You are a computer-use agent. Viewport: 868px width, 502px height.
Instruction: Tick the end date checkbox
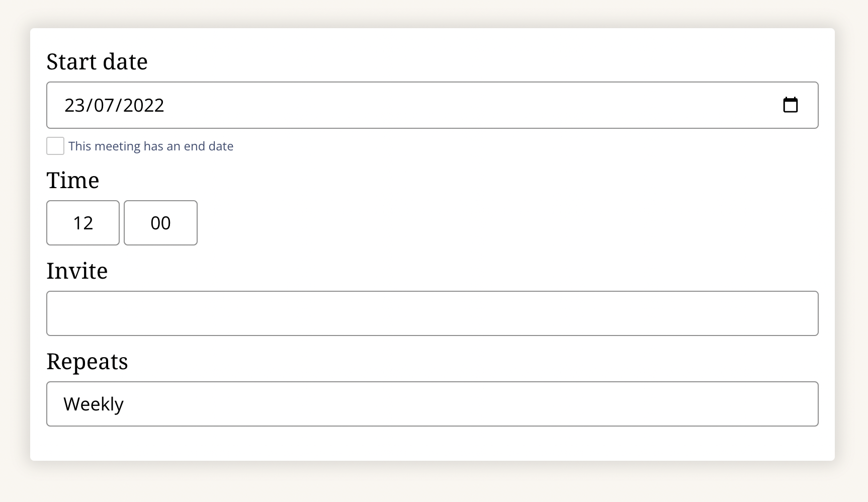coord(55,146)
